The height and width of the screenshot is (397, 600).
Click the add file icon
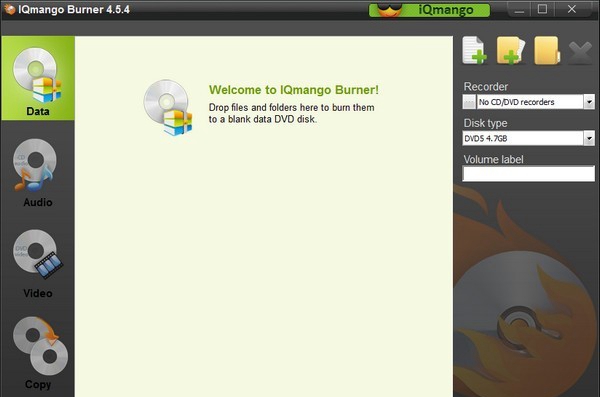point(474,50)
